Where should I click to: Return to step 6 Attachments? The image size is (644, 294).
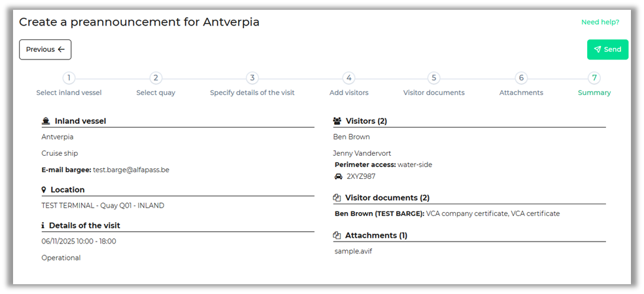pos(521,78)
